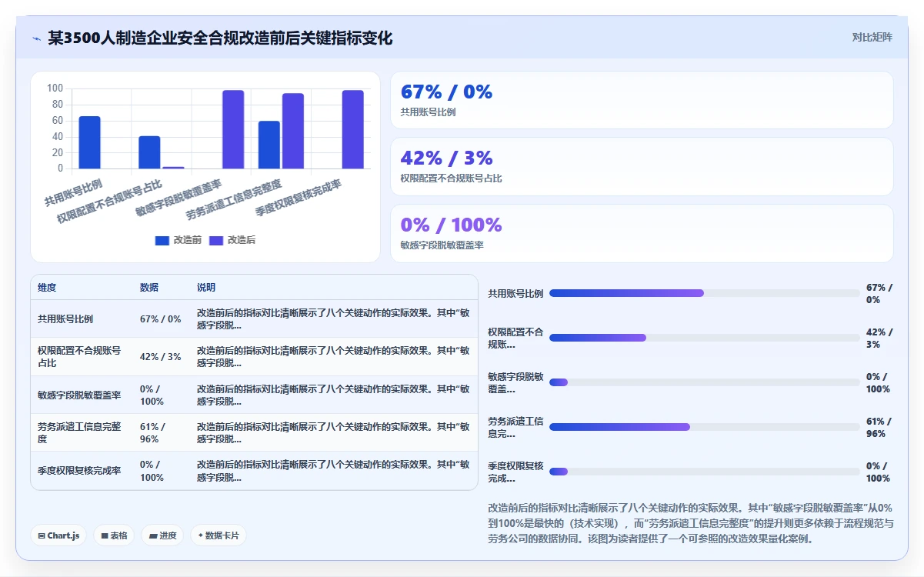Click the 表格 tag chip
Screen dimensions: 924x577
point(114,535)
